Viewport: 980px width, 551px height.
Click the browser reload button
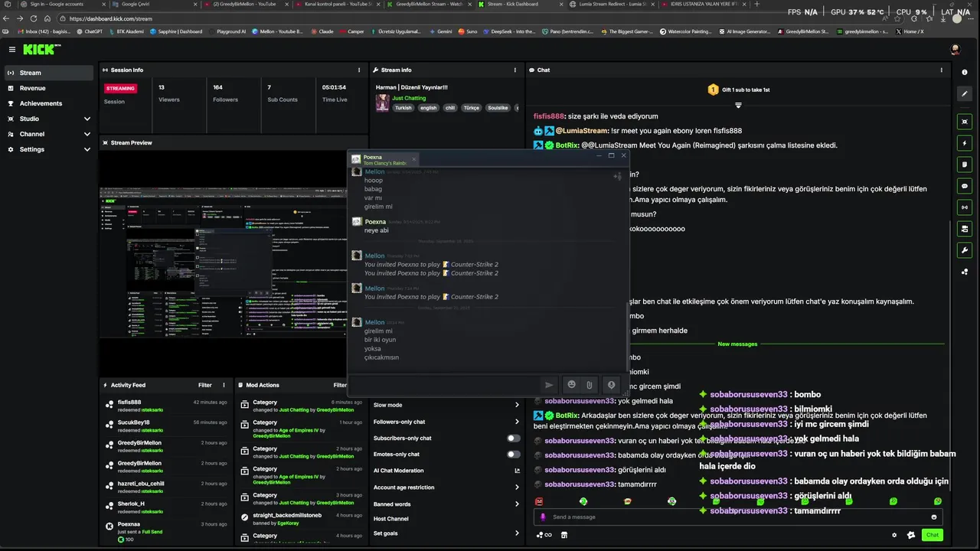[x=33, y=18]
